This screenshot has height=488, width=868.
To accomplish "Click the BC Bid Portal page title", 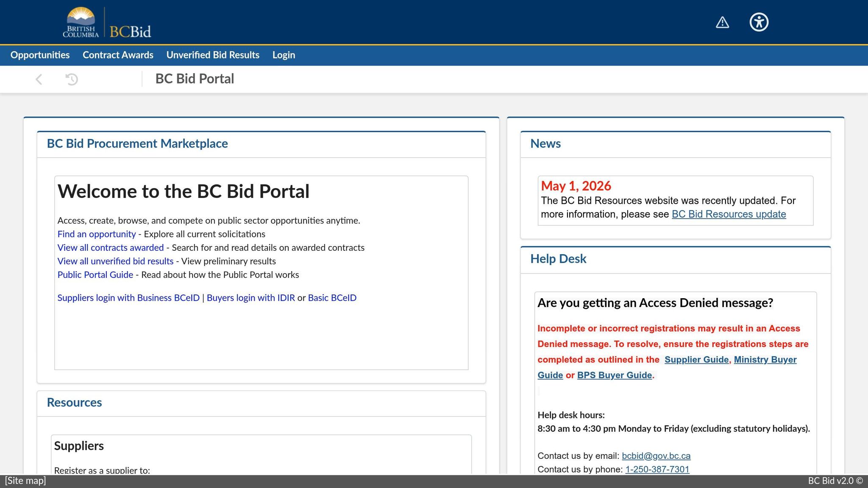I will coord(195,79).
